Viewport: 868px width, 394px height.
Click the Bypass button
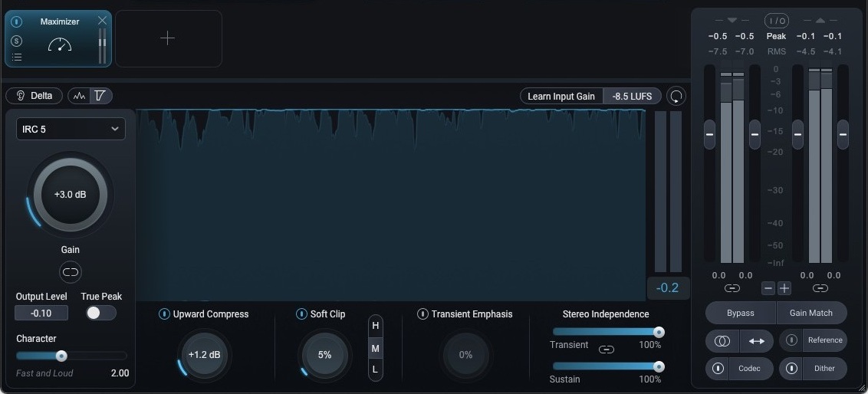(741, 313)
